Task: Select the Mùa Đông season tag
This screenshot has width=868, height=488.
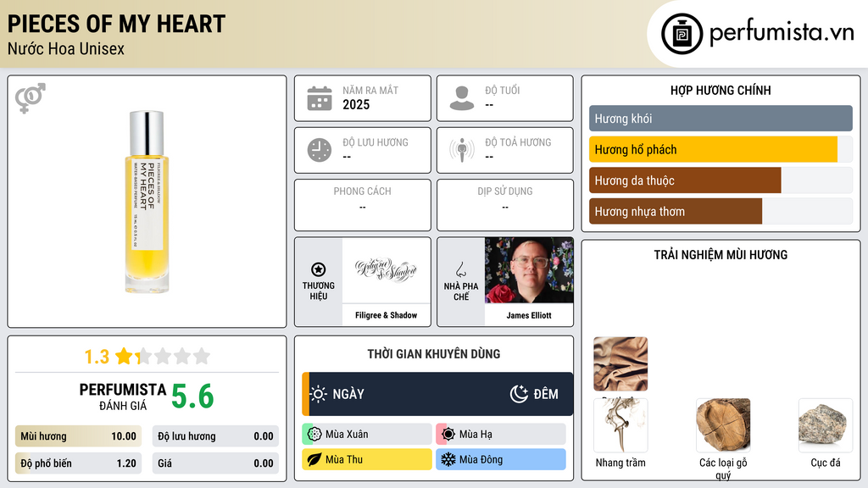Action: pyautogui.click(x=501, y=459)
